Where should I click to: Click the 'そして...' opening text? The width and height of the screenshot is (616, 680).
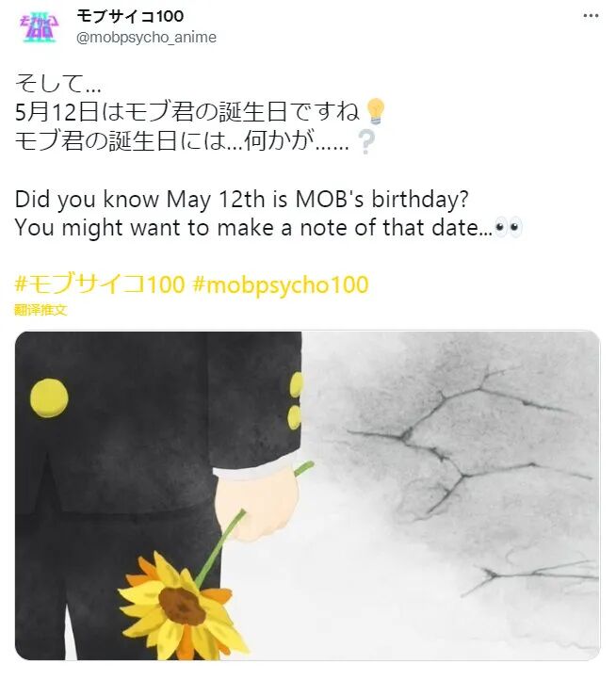click(x=57, y=83)
